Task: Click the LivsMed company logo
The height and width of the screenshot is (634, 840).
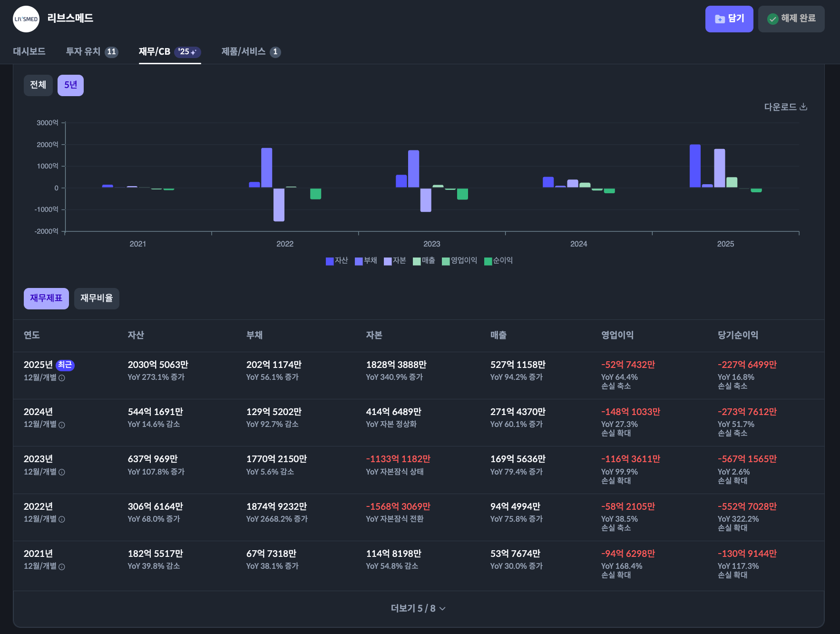Action: pyautogui.click(x=26, y=19)
